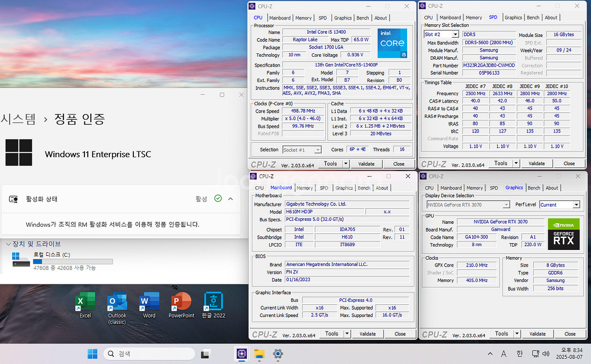Click the part number M323R2GA3DB0-CWMOD field
Screen dimensions: 591x364
tap(489, 66)
